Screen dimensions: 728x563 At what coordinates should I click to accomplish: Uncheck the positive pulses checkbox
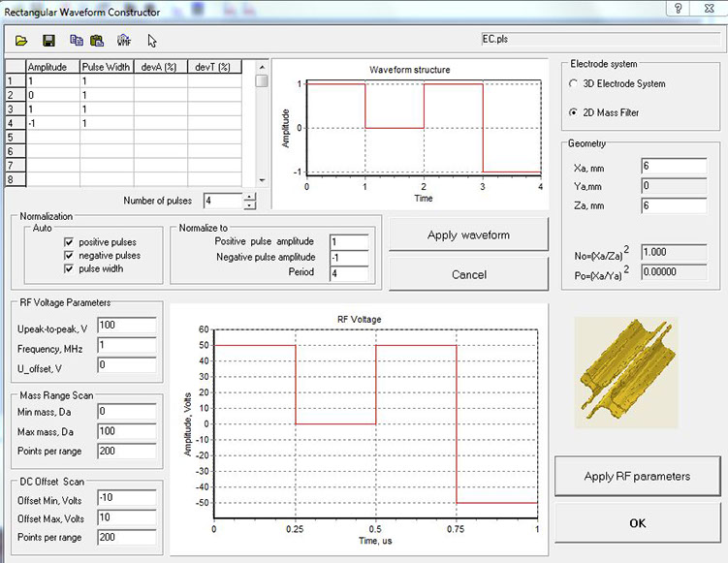coord(69,241)
